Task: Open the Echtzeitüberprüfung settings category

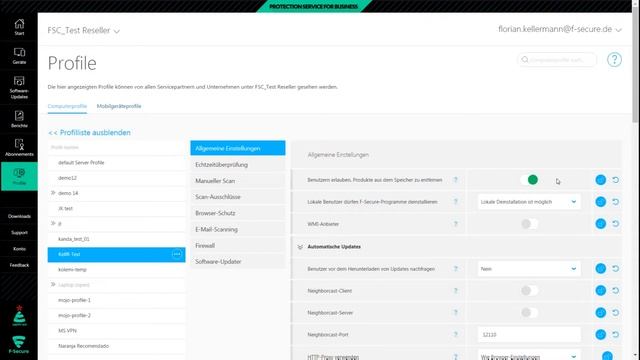Action: tap(238, 164)
